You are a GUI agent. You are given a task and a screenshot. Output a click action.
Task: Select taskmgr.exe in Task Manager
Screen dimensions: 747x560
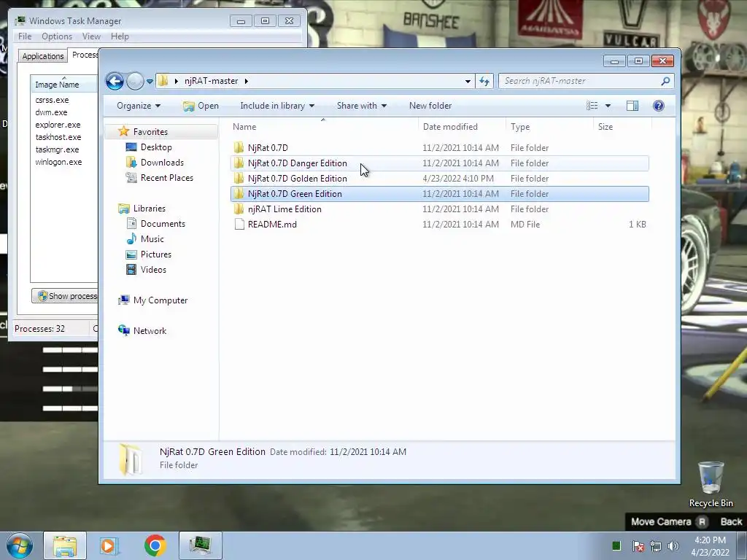pyautogui.click(x=57, y=149)
